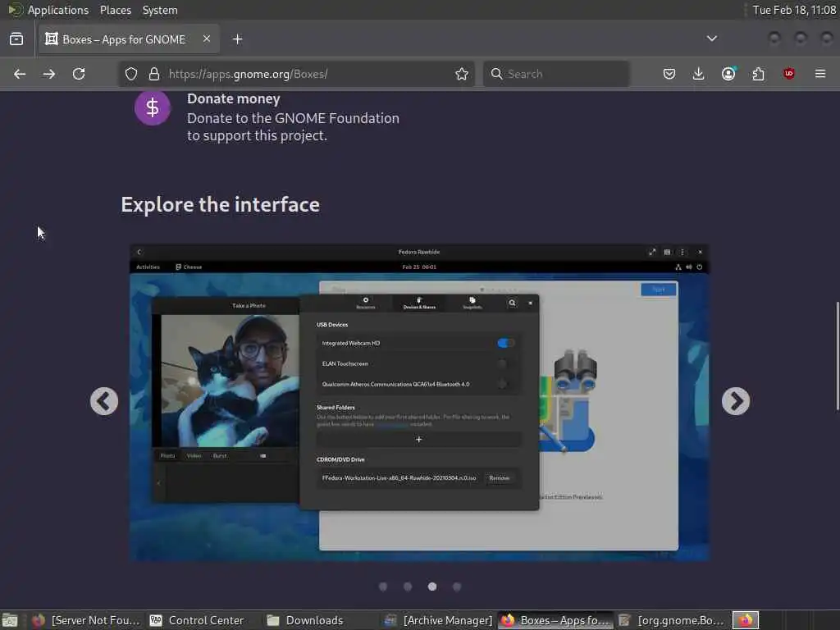Select the third carousel dot

432,587
